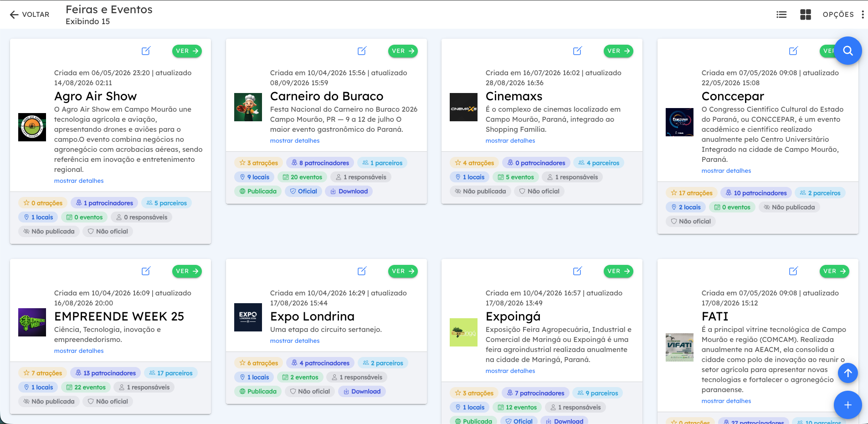Expand 'mostrar detalhes' on Expoingá

[x=510, y=371]
